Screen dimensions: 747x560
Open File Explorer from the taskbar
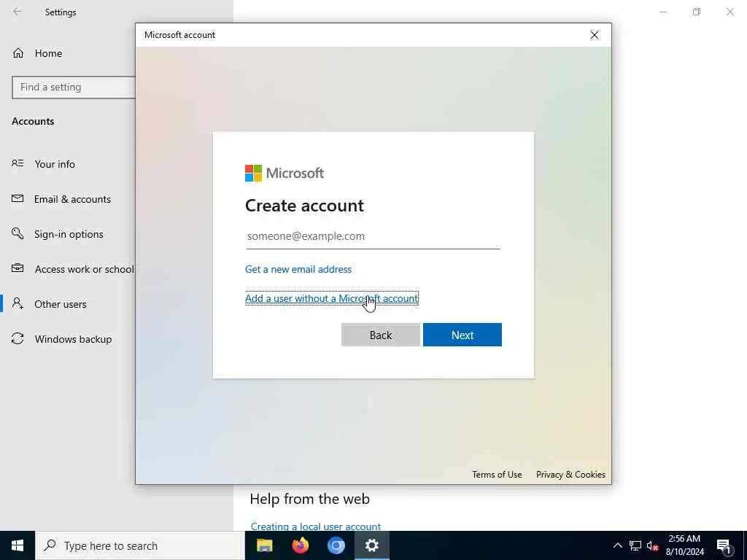[x=264, y=545]
